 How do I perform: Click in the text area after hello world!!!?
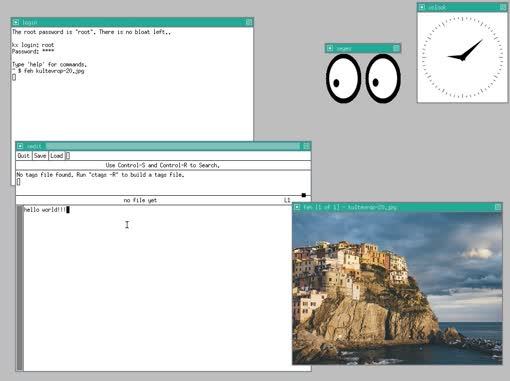[167, 288]
